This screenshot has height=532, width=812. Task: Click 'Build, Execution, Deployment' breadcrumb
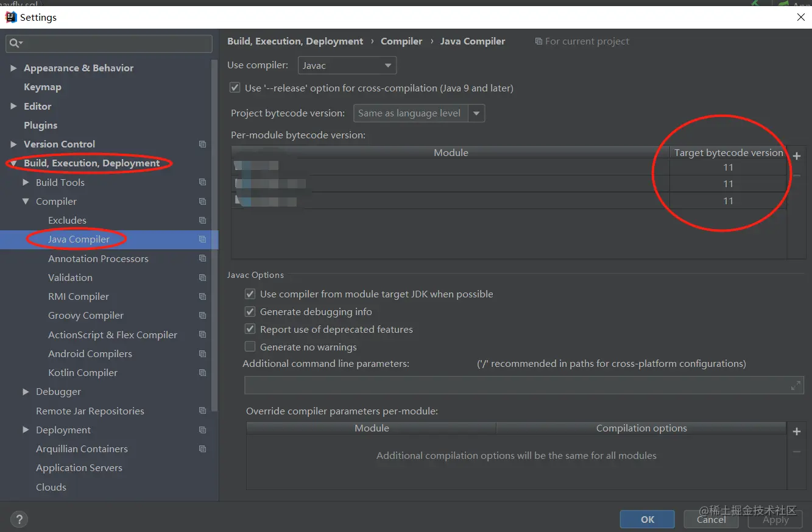tap(295, 41)
